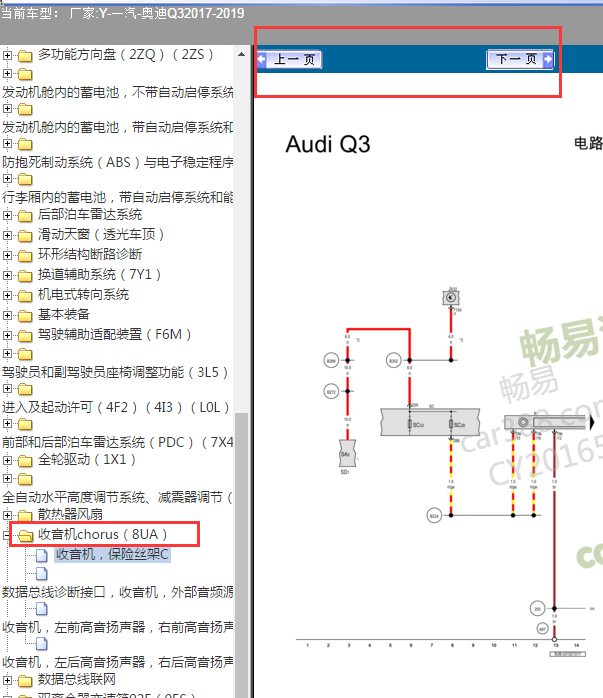Open 数据总线诊断接口，收音机，外部音频源 page
This screenshot has height=698, width=603.
tap(117, 592)
